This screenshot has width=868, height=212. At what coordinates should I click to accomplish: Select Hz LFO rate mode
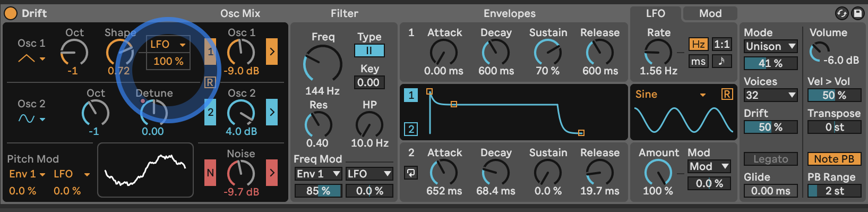click(698, 44)
